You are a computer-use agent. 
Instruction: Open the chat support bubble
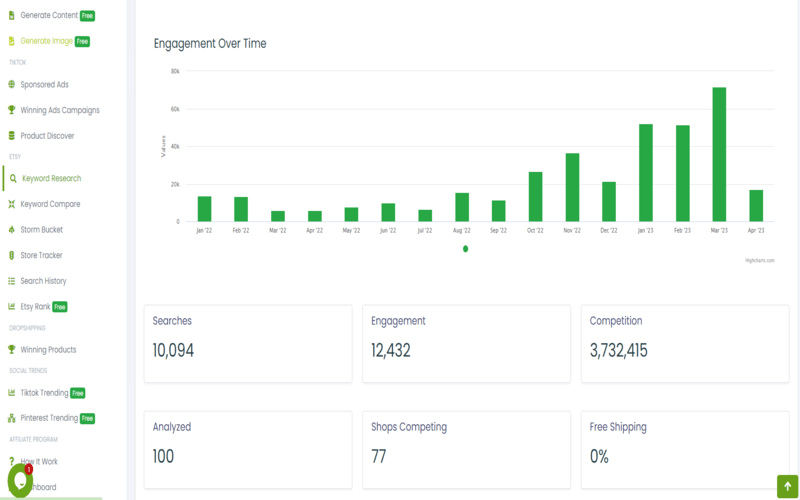(20, 480)
